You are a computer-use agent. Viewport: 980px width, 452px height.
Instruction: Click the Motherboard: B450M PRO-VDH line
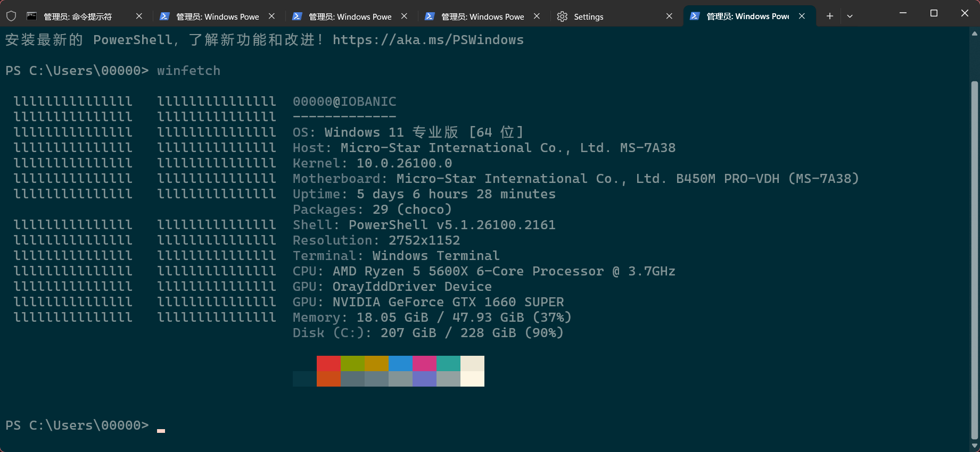(576, 179)
